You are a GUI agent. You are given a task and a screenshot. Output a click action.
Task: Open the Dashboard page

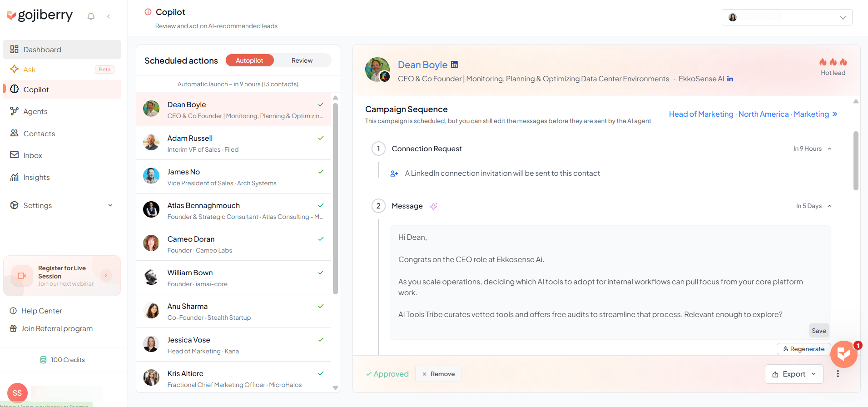pos(62,50)
